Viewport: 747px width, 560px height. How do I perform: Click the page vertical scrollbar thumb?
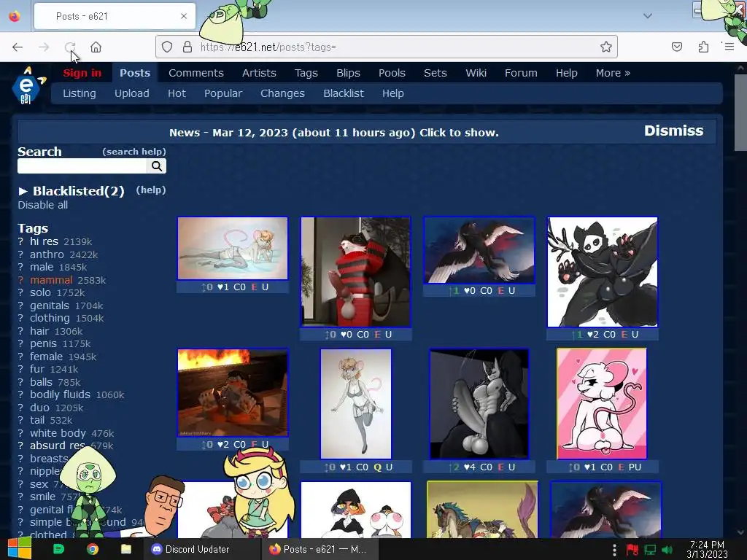pyautogui.click(x=740, y=112)
